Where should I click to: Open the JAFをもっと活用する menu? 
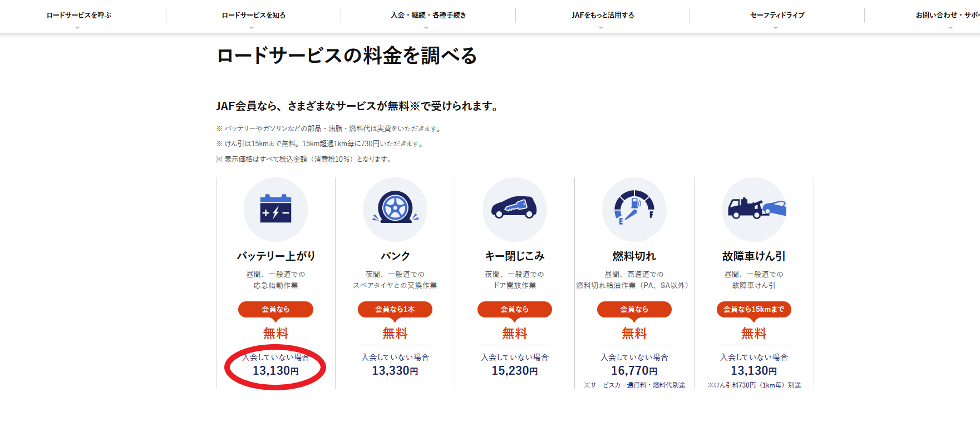(x=603, y=16)
